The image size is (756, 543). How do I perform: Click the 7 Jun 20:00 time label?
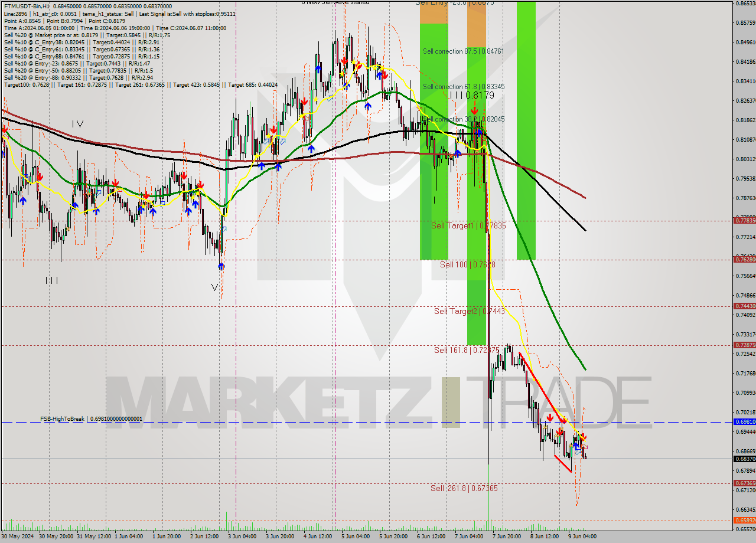pyautogui.click(x=507, y=537)
